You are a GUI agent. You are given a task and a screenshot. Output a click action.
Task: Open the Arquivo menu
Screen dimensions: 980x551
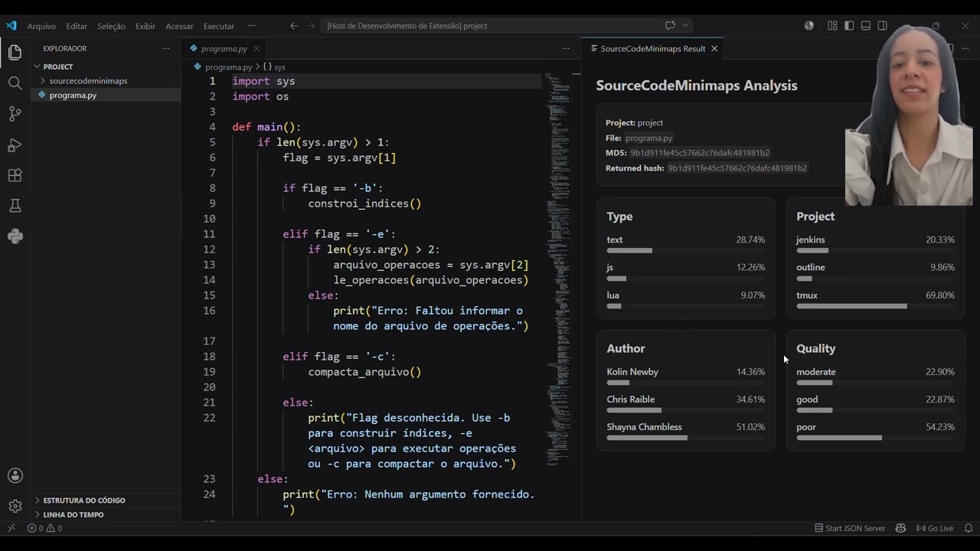41,26
